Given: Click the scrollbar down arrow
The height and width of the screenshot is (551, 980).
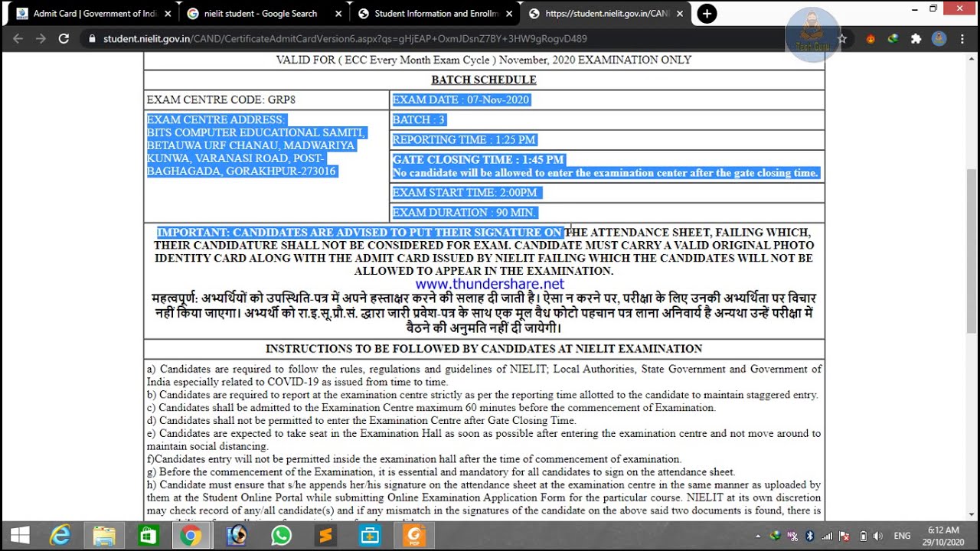Looking at the screenshot, I should 972,515.
